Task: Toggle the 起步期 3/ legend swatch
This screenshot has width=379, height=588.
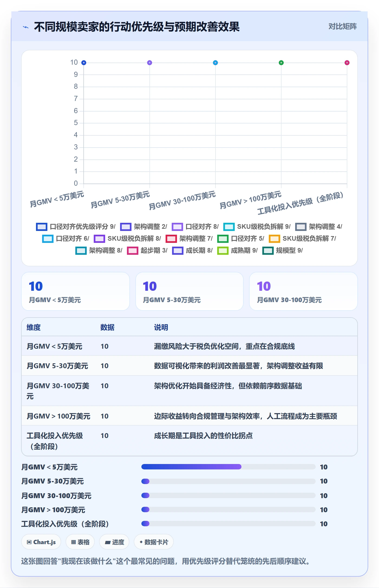Action: coord(133,251)
